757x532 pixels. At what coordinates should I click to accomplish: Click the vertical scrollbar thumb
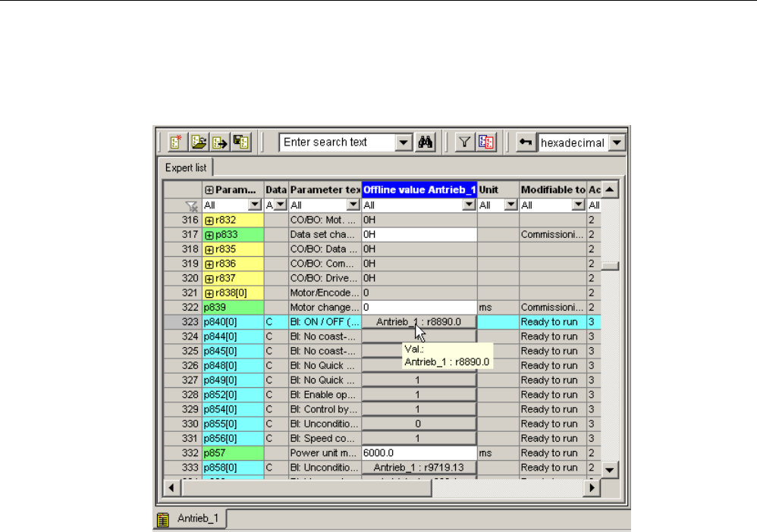610,266
